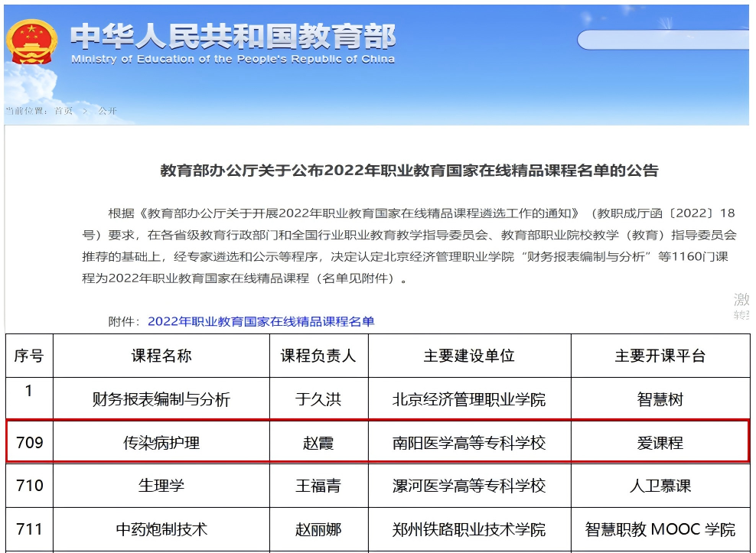Click instructor name 赵丽娜 in row 711
Viewport: 756px width, 553px height.
point(318,529)
